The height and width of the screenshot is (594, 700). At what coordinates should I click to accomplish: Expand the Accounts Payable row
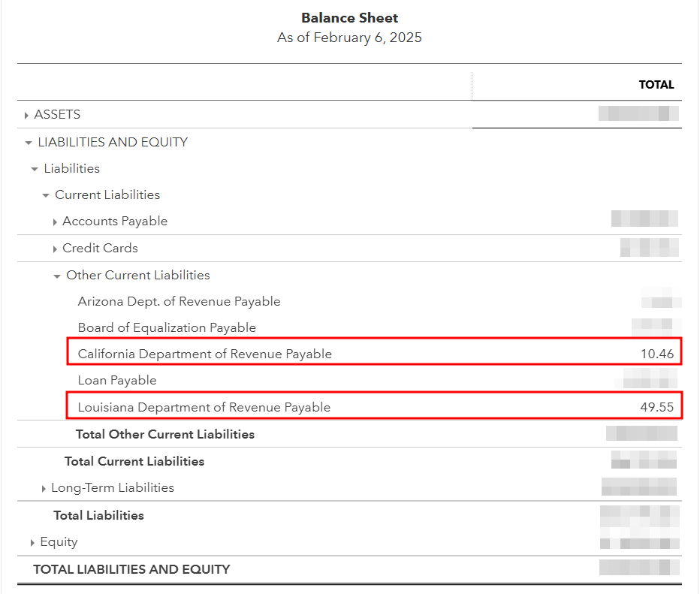coord(55,222)
